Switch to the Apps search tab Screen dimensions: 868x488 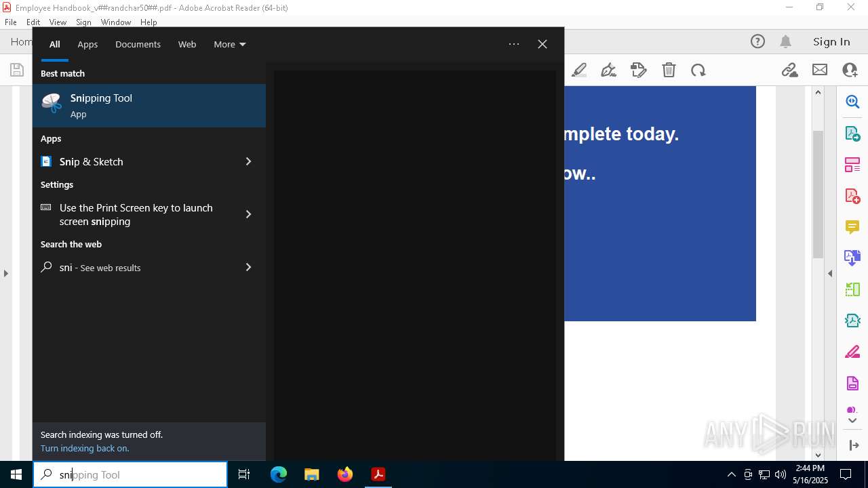coord(87,44)
